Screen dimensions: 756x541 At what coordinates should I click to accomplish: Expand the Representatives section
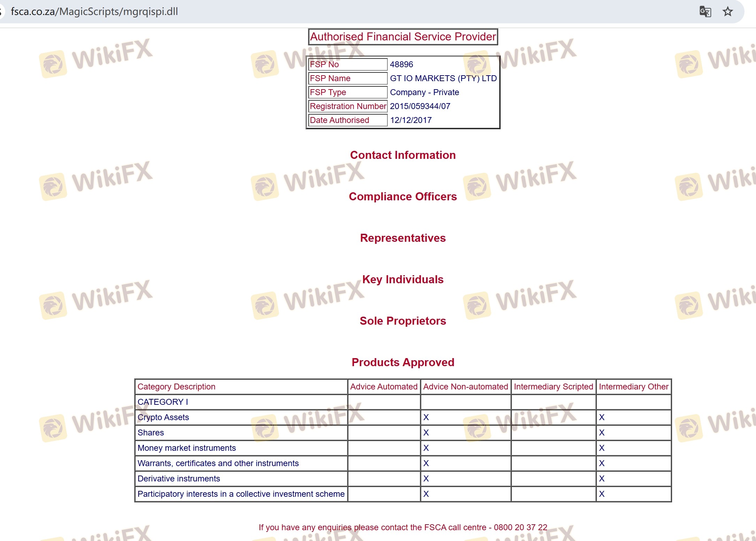[403, 238]
